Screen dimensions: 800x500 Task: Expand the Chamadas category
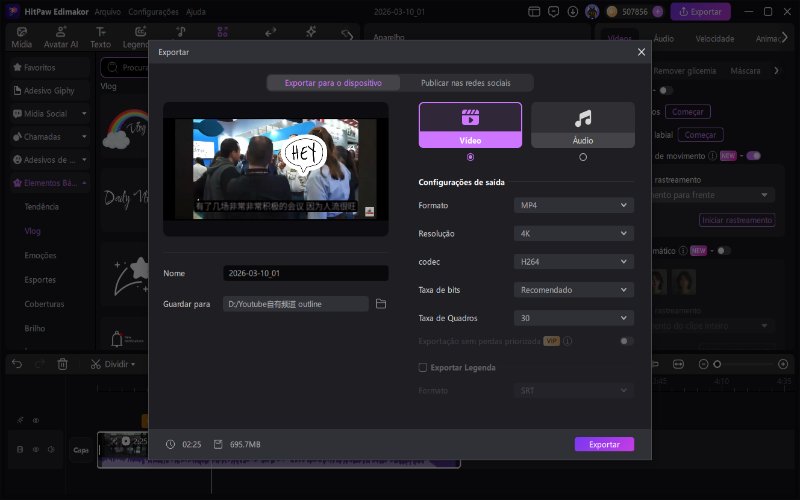(49, 136)
